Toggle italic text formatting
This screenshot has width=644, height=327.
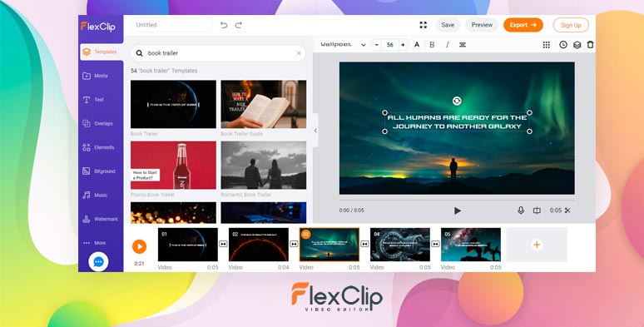(x=448, y=45)
